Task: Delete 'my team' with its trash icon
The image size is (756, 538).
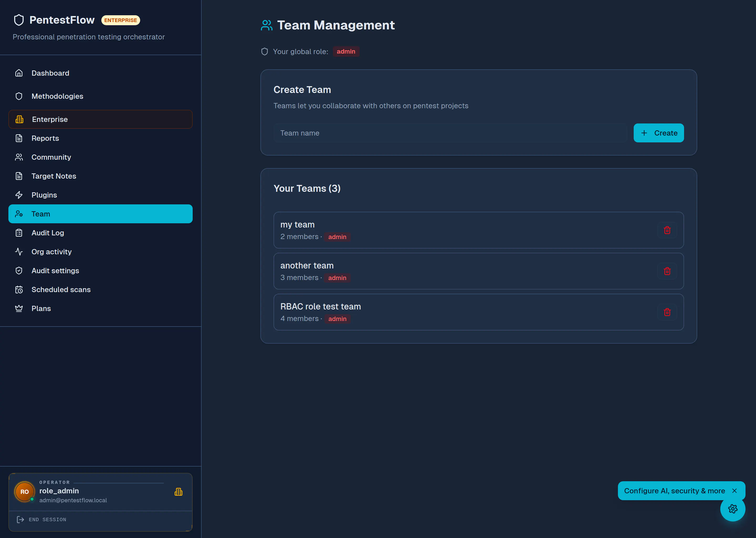Action: [667, 230]
